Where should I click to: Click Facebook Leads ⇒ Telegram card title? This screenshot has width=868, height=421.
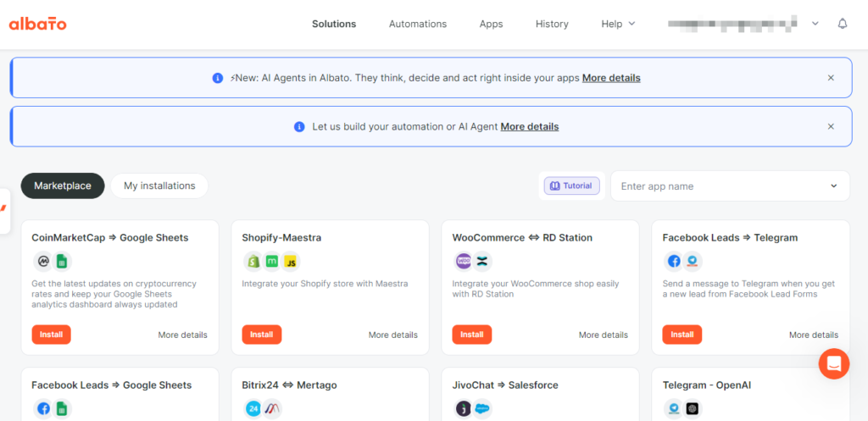click(730, 238)
